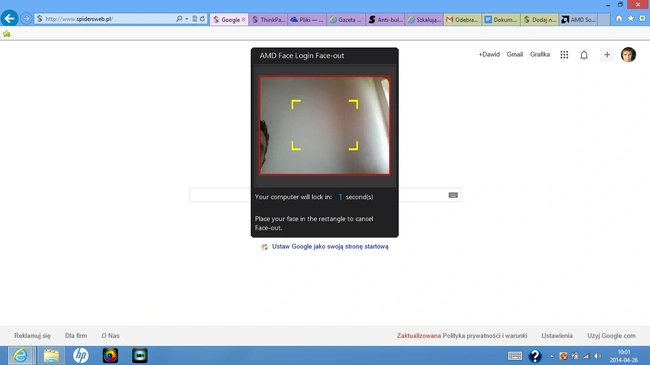
Task: Open the Grafika link
Action: pos(540,54)
